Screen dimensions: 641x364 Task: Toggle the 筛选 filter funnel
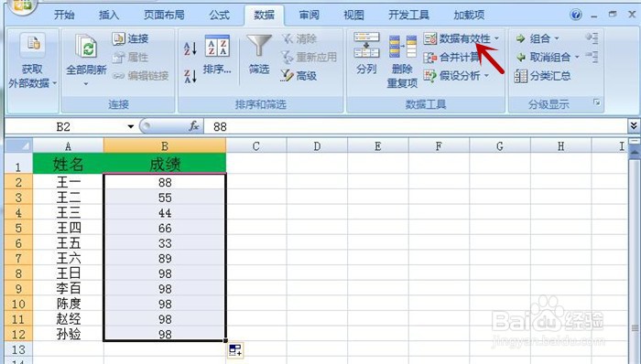[259, 55]
